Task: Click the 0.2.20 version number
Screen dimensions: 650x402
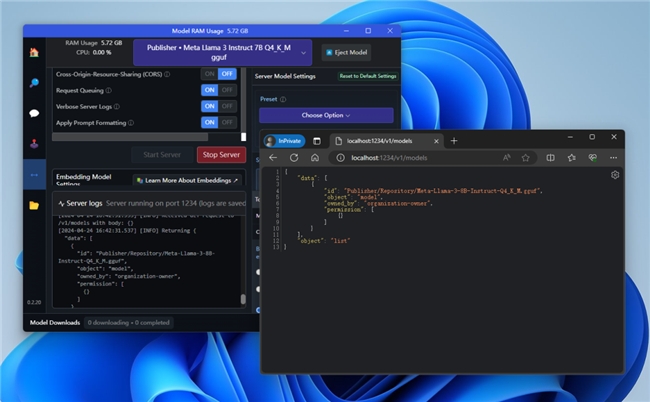Action: pos(34,302)
